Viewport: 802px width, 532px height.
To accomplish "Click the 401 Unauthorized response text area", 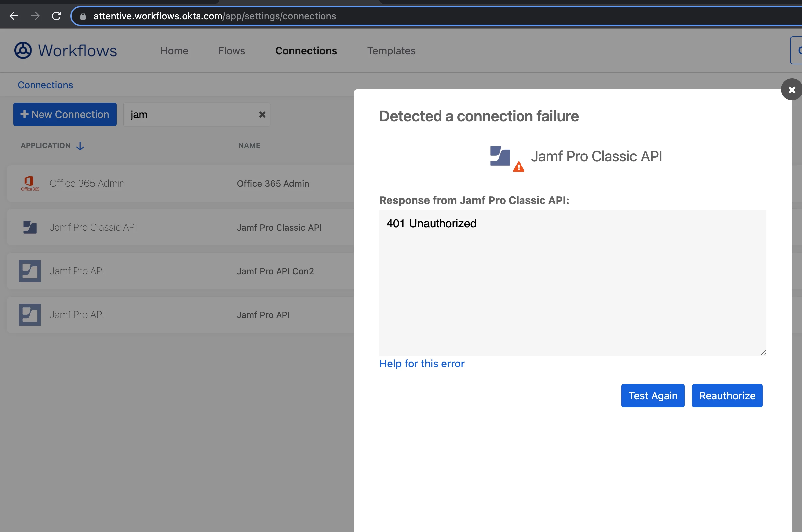I will pyautogui.click(x=573, y=283).
